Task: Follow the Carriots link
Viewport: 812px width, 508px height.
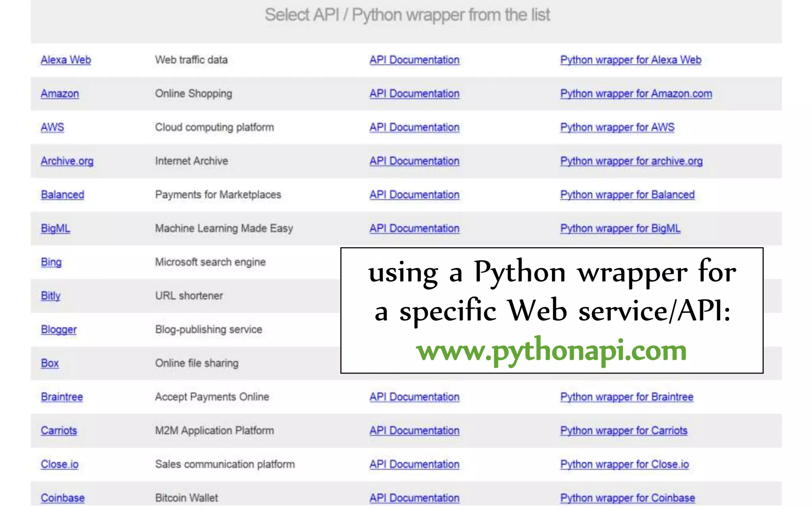Action: (x=59, y=431)
